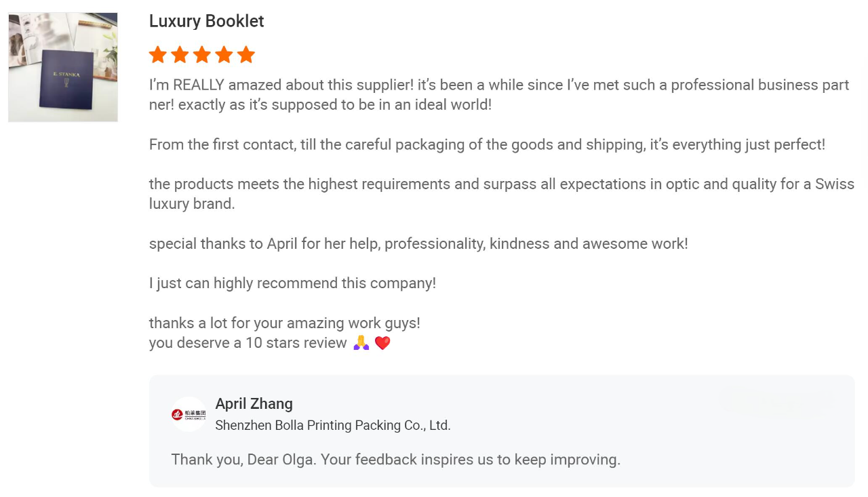868x497 pixels.
Task: Click the fifth orange rating star
Action: click(x=246, y=55)
